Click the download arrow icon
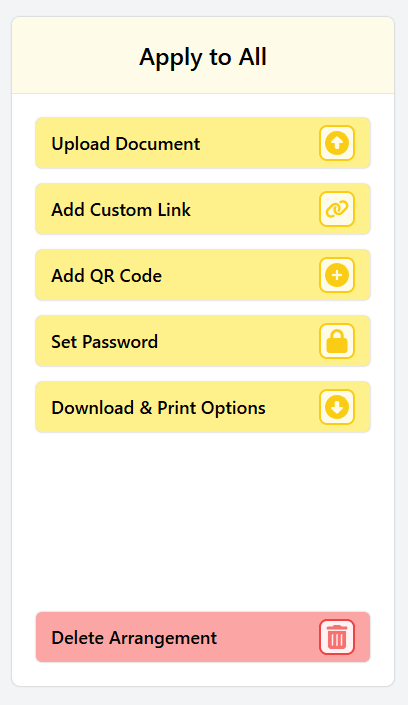Viewport: 408px width, 705px height. pos(337,407)
